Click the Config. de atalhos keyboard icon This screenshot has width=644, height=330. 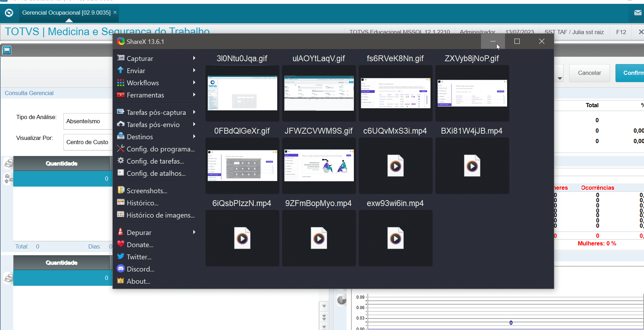pyautogui.click(x=121, y=173)
